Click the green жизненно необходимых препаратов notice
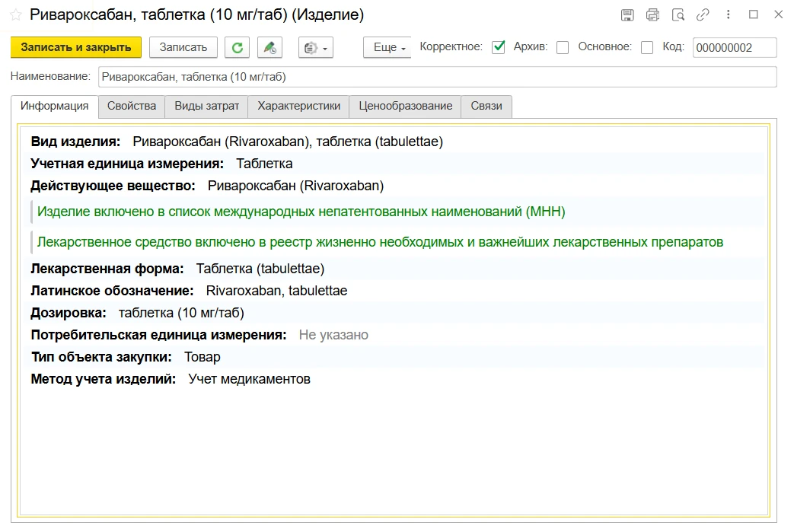 (x=380, y=242)
